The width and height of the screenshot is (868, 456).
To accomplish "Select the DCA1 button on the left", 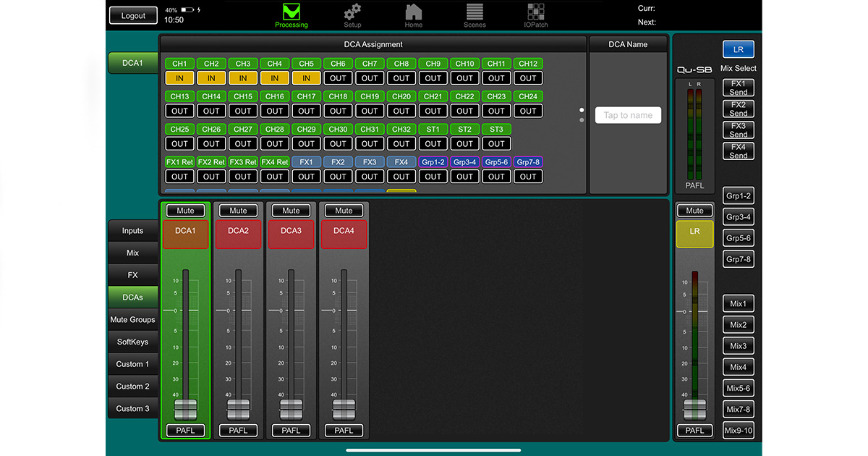I will 132,63.
